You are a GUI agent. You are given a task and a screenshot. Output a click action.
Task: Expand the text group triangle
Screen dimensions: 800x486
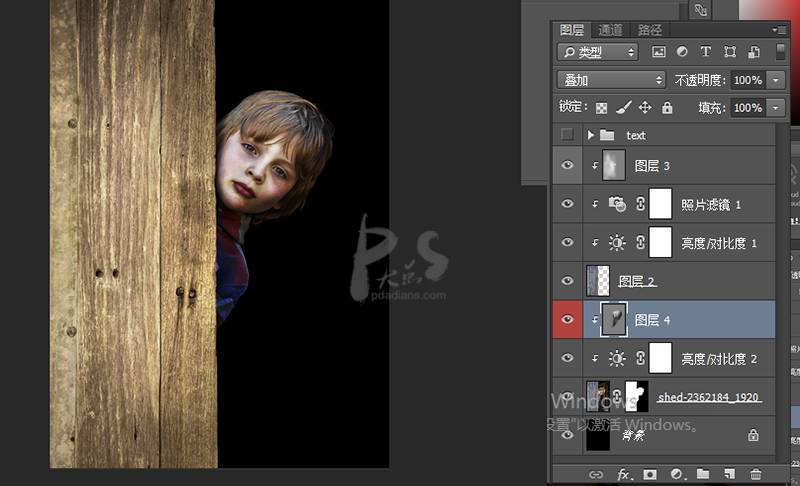pyautogui.click(x=591, y=135)
